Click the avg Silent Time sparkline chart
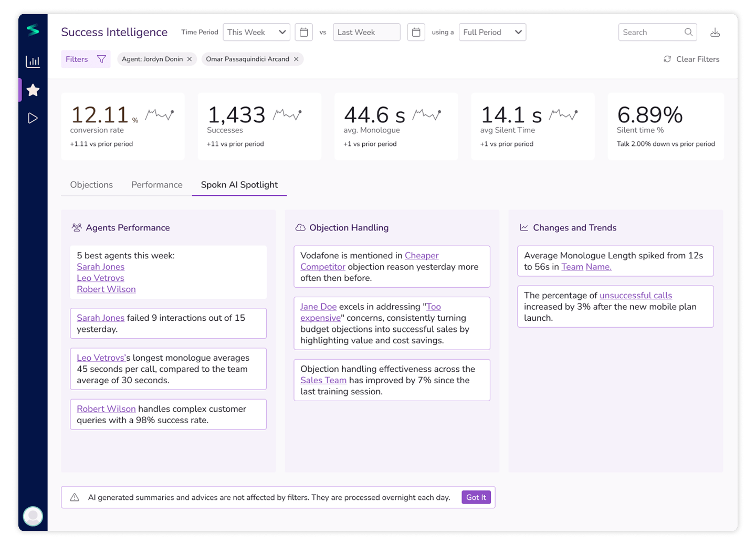Image resolution: width=756 pixels, height=545 pixels. click(563, 114)
